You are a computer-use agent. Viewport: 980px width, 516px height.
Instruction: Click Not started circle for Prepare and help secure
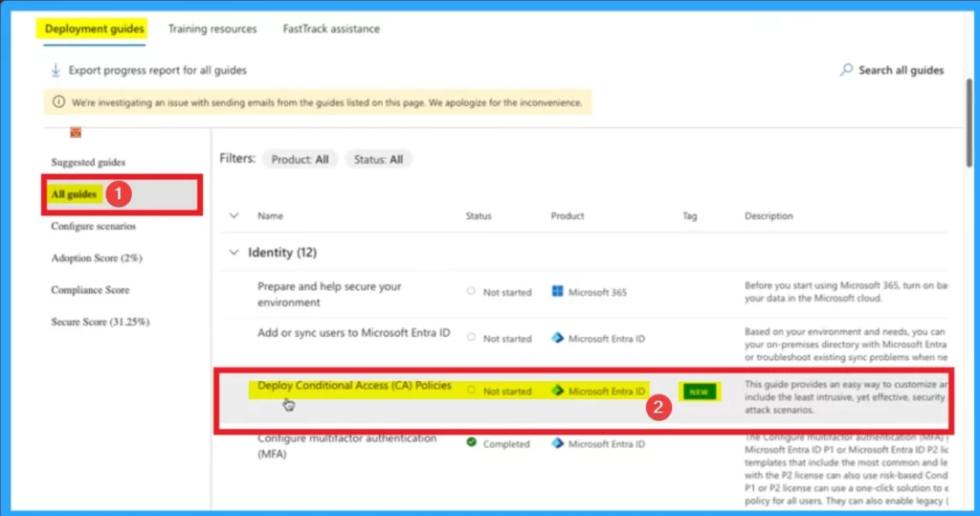click(471, 291)
